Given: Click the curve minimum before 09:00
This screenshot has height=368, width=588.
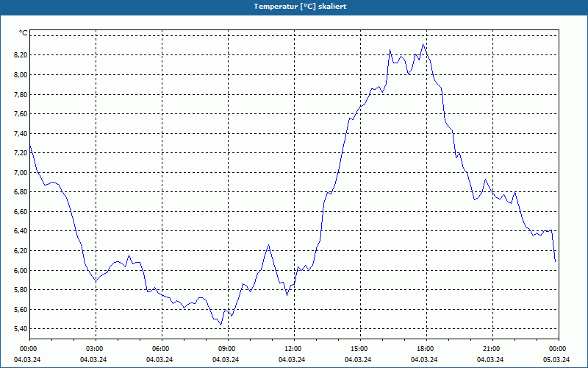Looking at the screenshot, I should coord(220,325).
